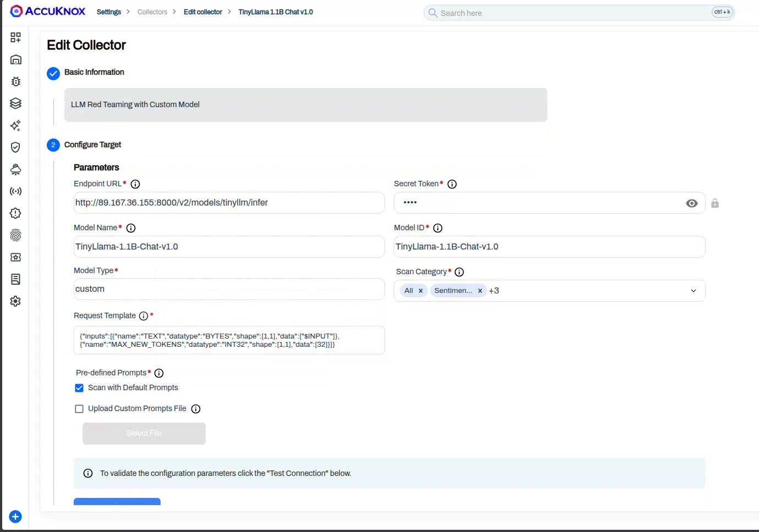The height and width of the screenshot is (532, 759).
Task: Show info for Scan Category
Action: point(459,272)
